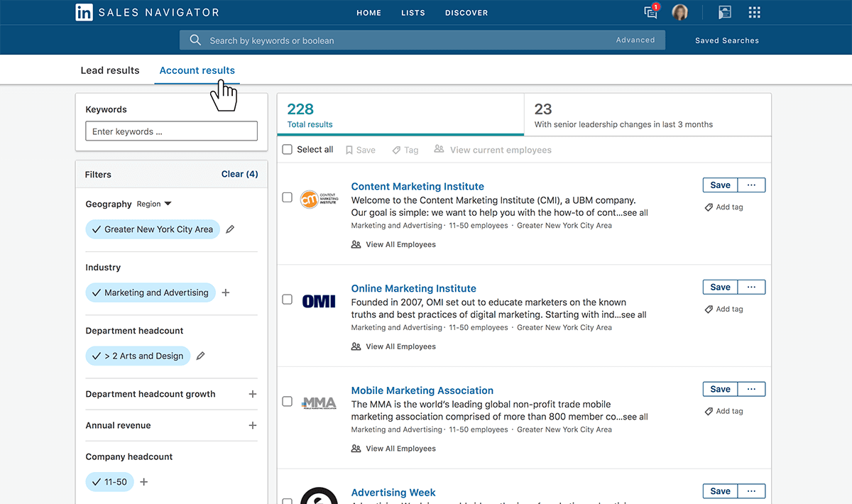
Task: Add another Company headcount value with plus
Action: 143,482
